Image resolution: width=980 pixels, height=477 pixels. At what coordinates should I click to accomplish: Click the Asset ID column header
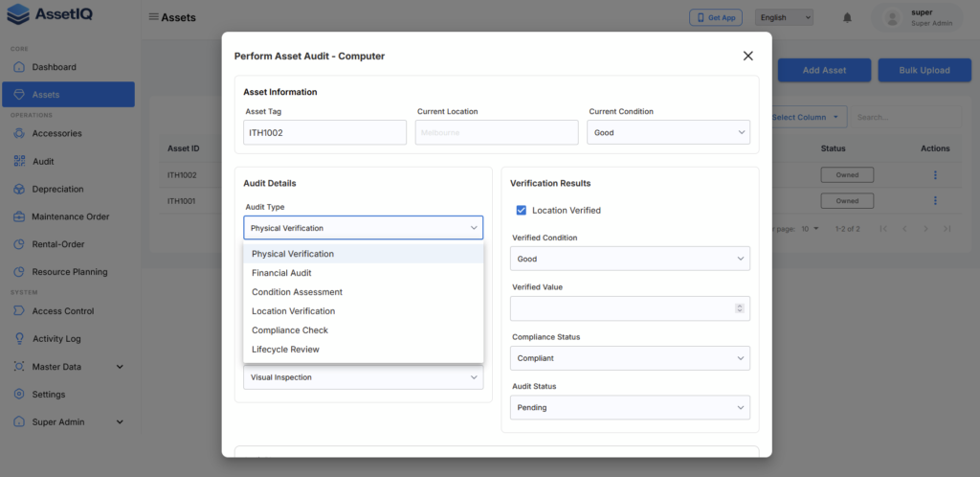(x=183, y=148)
